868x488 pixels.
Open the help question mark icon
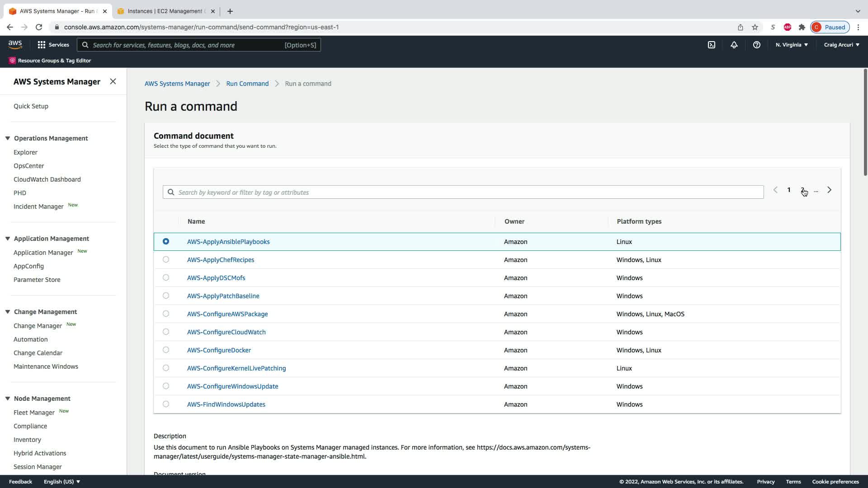pos(756,45)
